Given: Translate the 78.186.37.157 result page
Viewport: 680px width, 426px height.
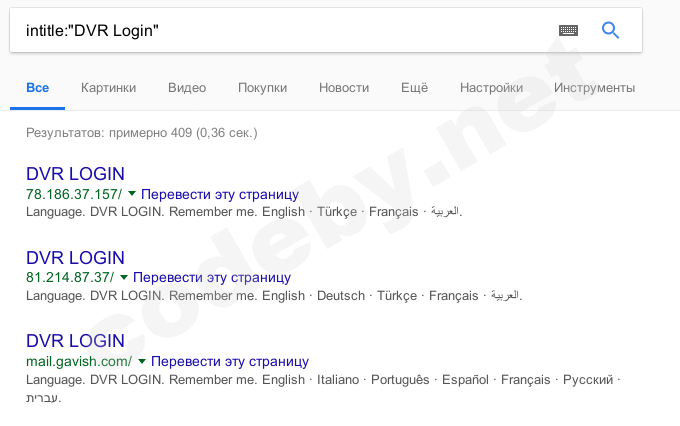Looking at the screenshot, I should point(220,194).
